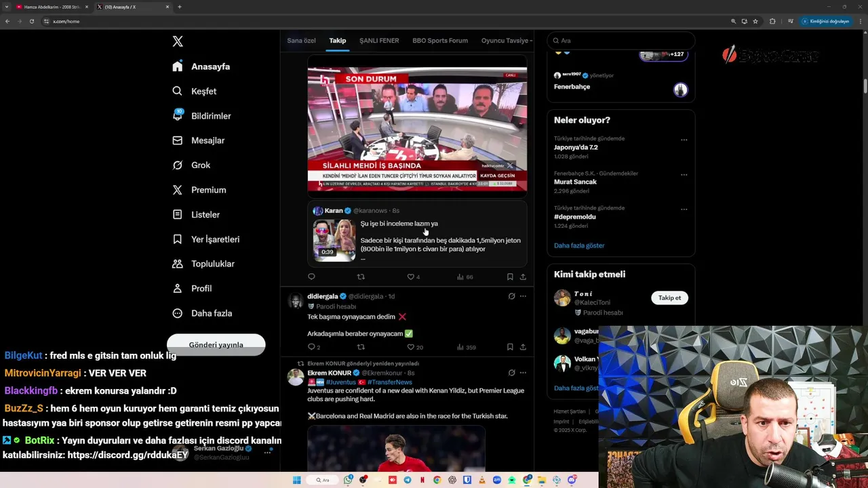Viewport: 868px width, 488px height.
Task: Repost the Karan quote post
Action: tap(361, 277)
